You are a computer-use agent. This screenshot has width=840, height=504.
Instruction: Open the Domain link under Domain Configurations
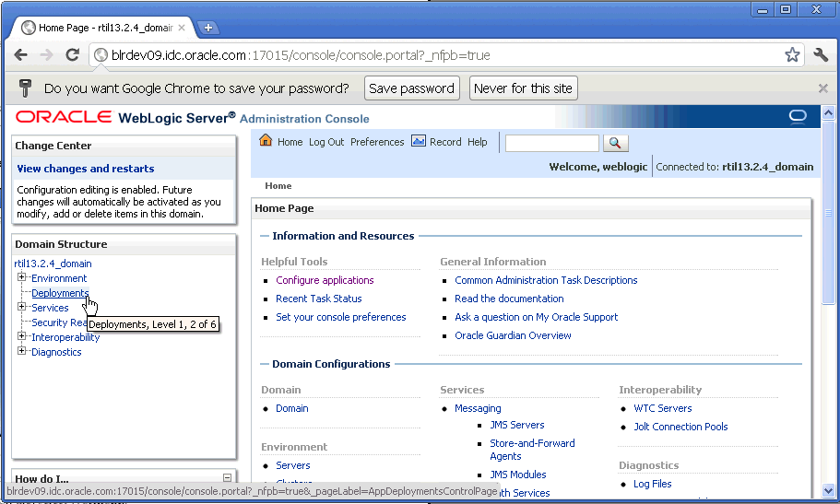click(292, 408)
